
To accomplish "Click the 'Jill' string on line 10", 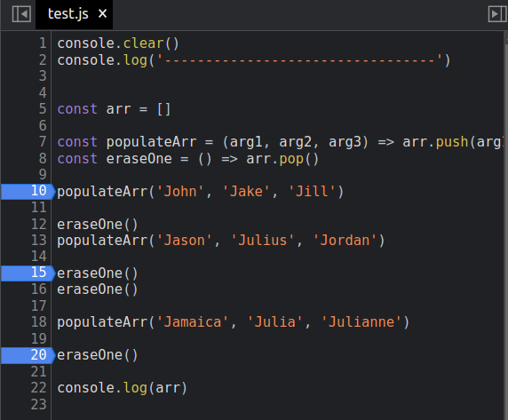I will (x=312, y=192).
